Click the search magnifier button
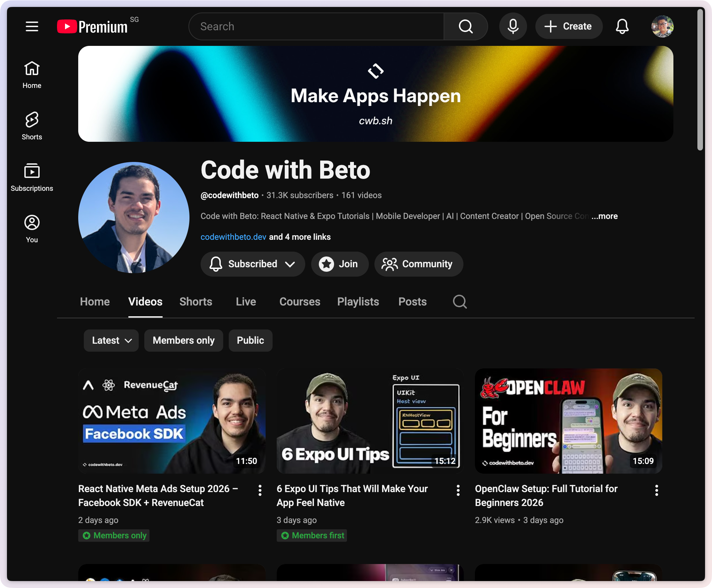 click(466, 26)
